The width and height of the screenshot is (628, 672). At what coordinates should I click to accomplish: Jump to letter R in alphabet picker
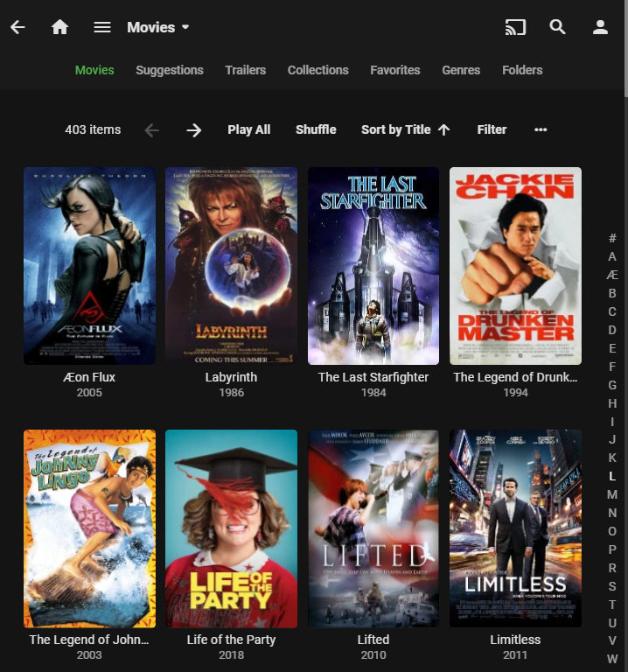point(612,568)
